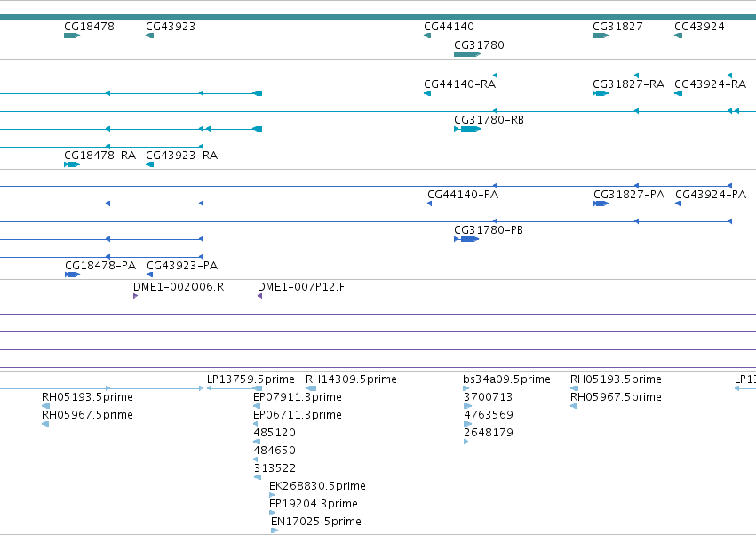Click the teal chromosome bar at top
Viewport: 756px width, 535px height.
click(x=378, y=17)
